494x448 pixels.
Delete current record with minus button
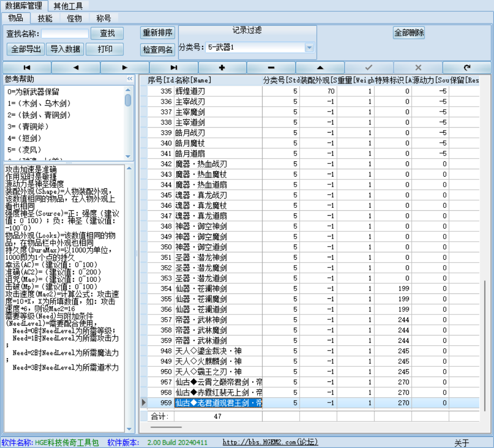(x=271, y=67)
